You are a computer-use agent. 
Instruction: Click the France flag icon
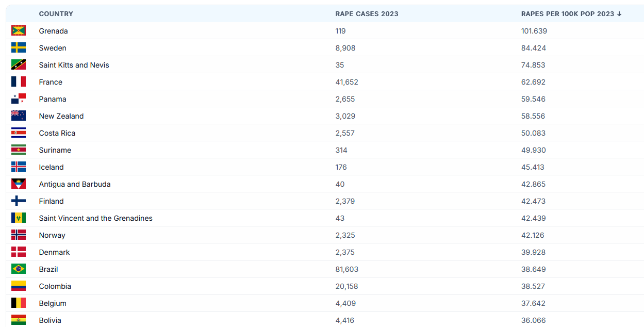pyautogui.click(x=19, y=82)
